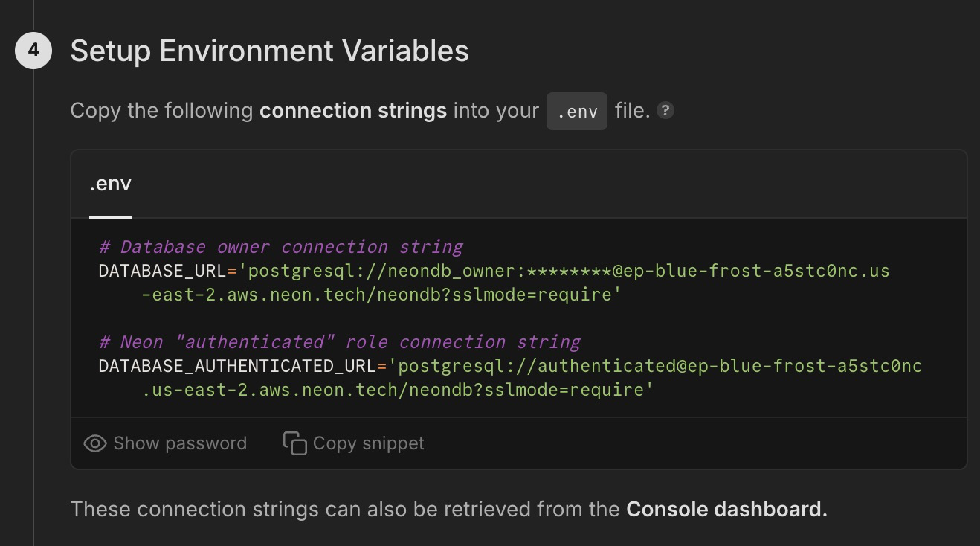The width and height of the screenshot is (980, 546).
Task: Select the .env file tab
Action: click(110, 184)
